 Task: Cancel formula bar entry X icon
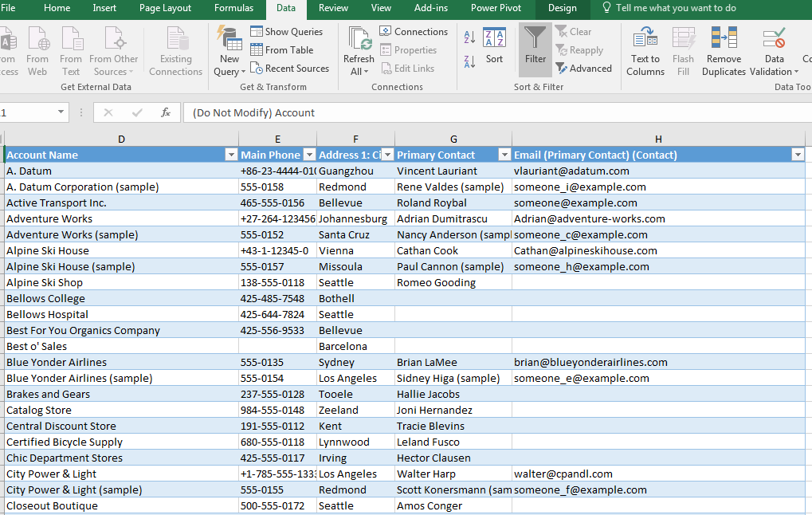pos(108,112)
